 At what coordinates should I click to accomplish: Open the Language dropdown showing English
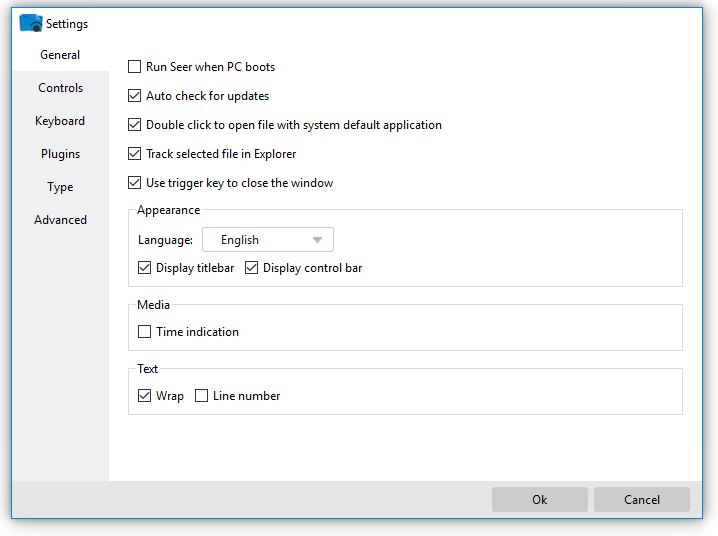(268, 239)
